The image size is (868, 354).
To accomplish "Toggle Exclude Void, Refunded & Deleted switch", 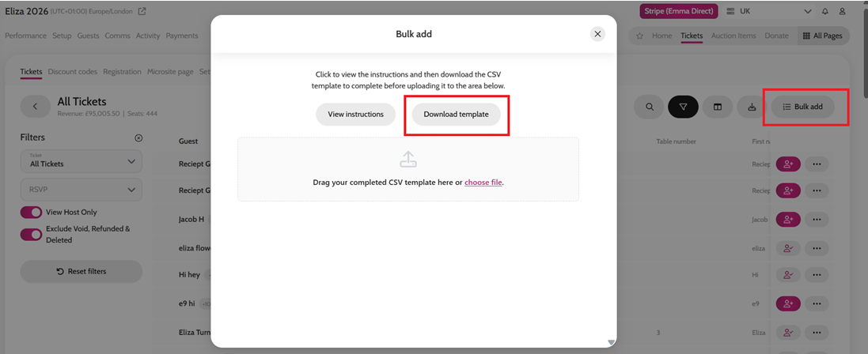I will tap(31, 235).
